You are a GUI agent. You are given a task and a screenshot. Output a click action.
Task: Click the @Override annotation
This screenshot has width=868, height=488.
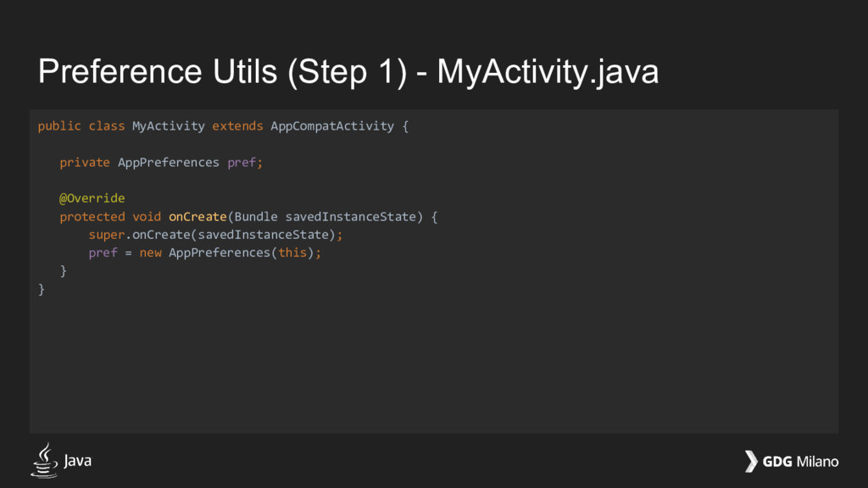tap(92, 198)
